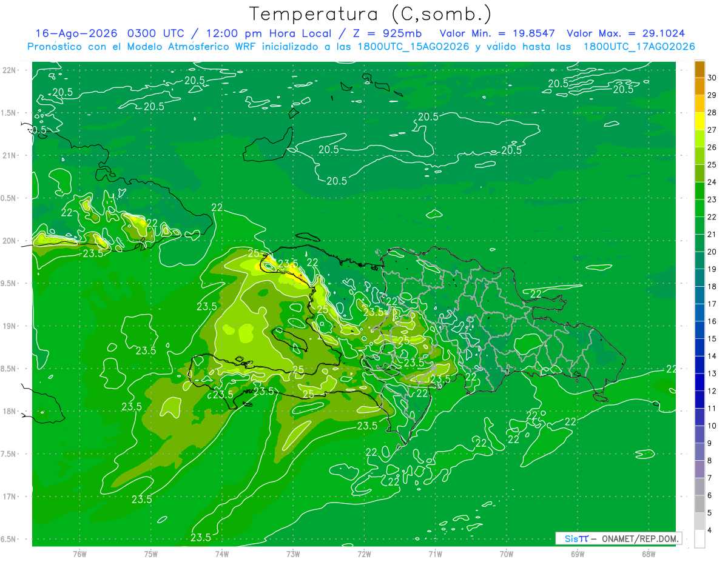Click the "70W" longitude axis label
Image resolution: width=728 pixels, height=562 pixels.
coord(506,555)
